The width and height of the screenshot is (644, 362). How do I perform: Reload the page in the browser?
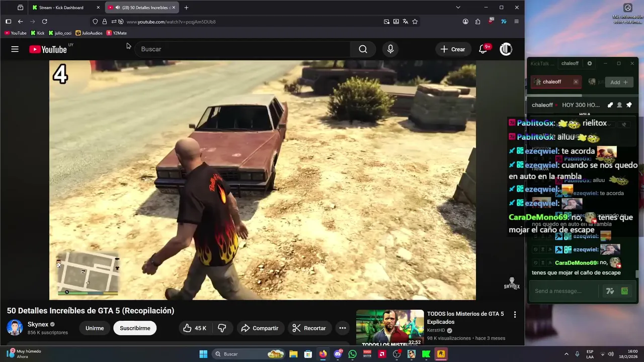(x=44, y=22)
